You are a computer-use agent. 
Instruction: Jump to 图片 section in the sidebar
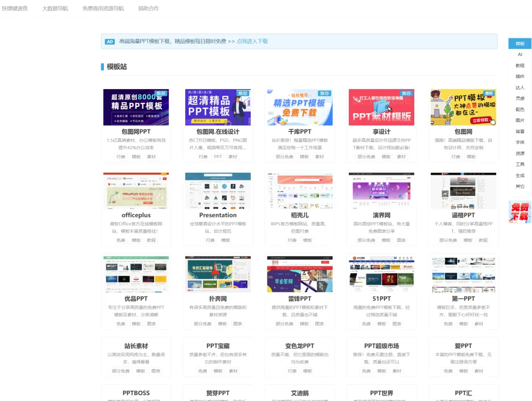(520, 121)
